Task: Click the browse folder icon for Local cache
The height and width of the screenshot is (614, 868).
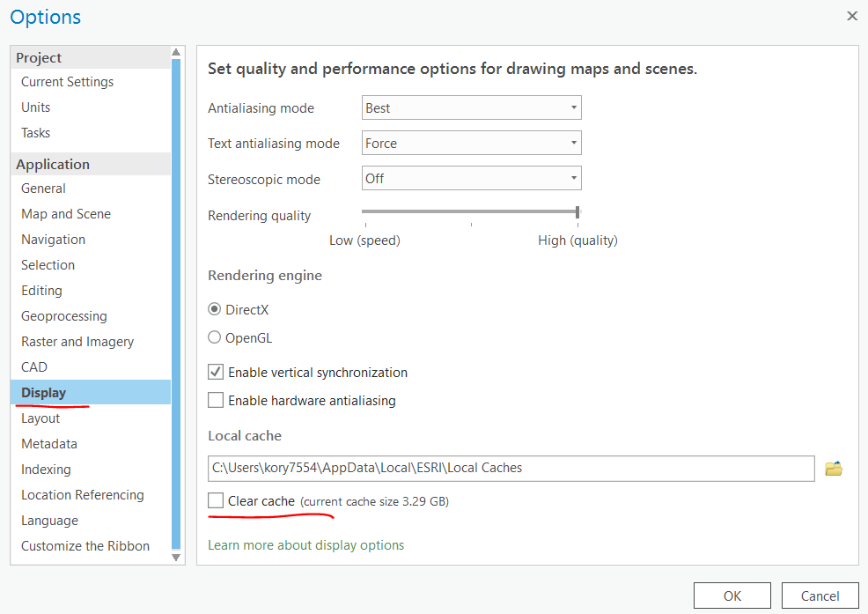Action: pyautogui.click(x=833, y=469)
